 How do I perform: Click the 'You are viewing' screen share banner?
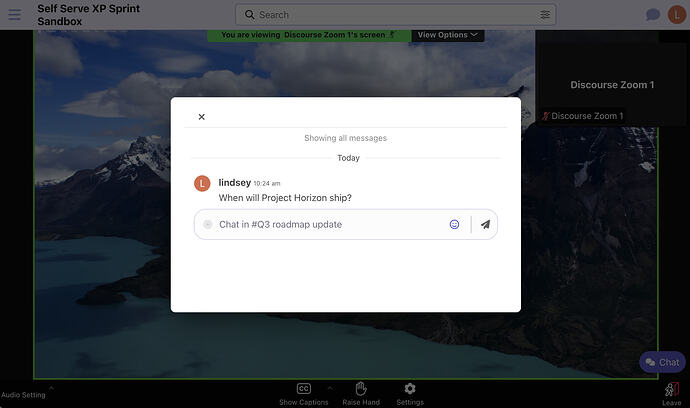[309, 35]
